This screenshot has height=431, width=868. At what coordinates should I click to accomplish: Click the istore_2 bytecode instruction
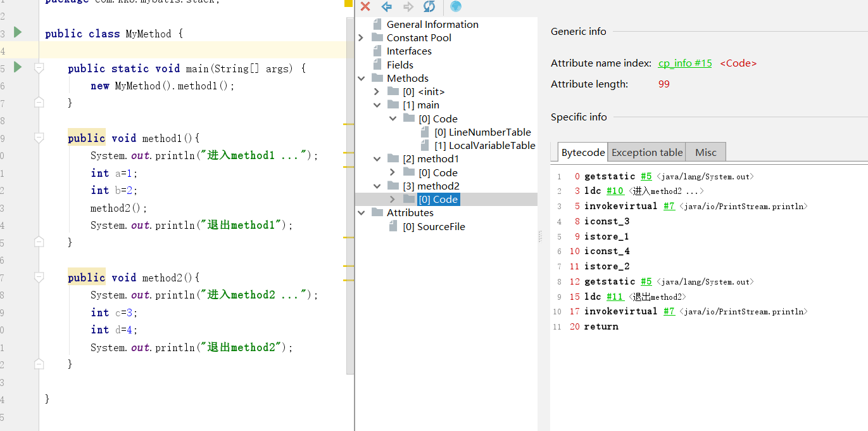coord(607,266)
